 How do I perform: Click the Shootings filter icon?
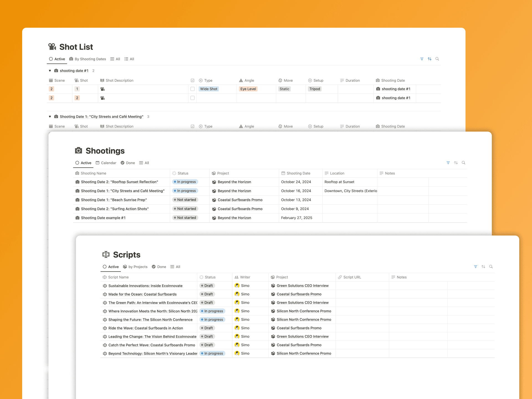(x=448, y=163)
